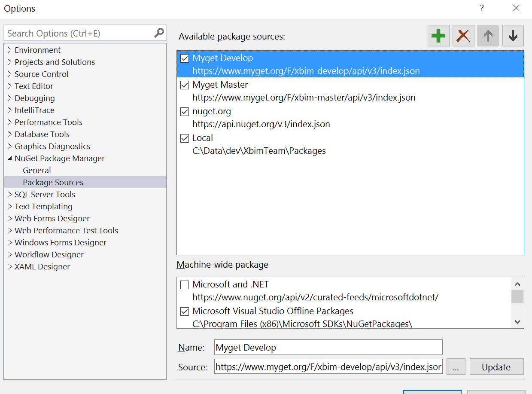Uncheck the Myget Develop checkbox

coord(185,58)
